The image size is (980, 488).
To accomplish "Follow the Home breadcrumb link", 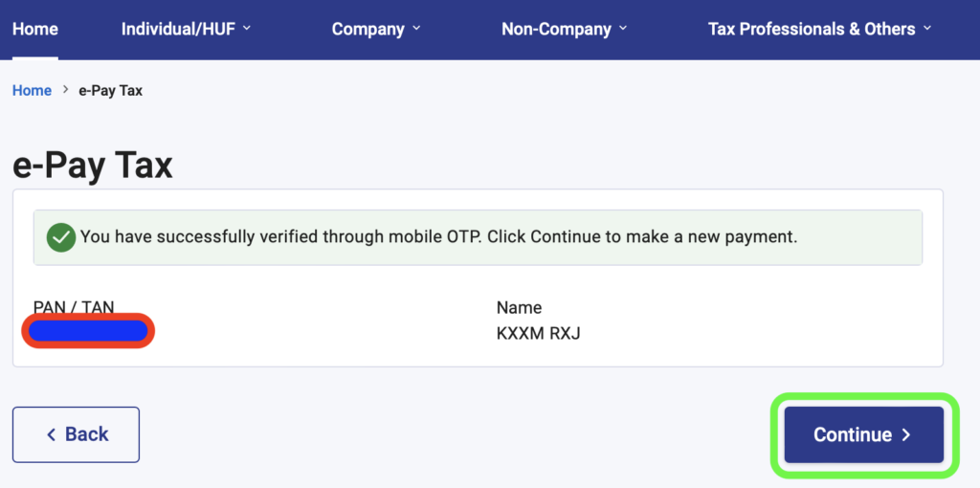I will coord(32,91).
